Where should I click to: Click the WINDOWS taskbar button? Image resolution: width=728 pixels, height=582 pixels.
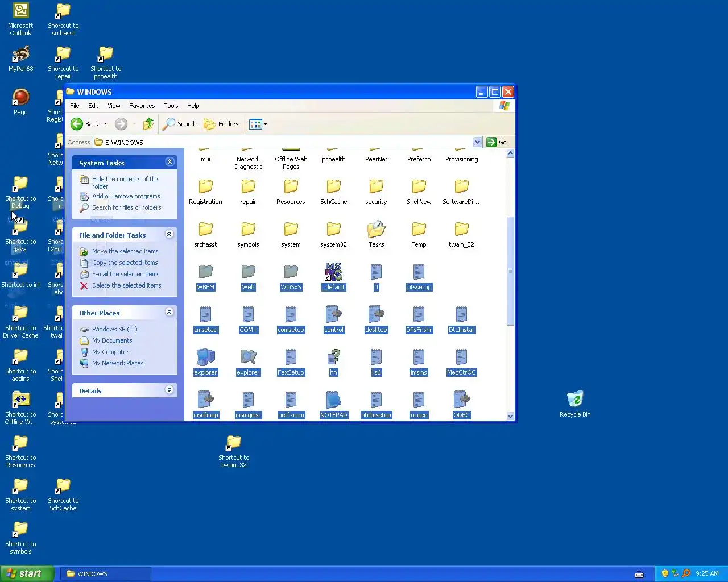[x=107, y=573]
